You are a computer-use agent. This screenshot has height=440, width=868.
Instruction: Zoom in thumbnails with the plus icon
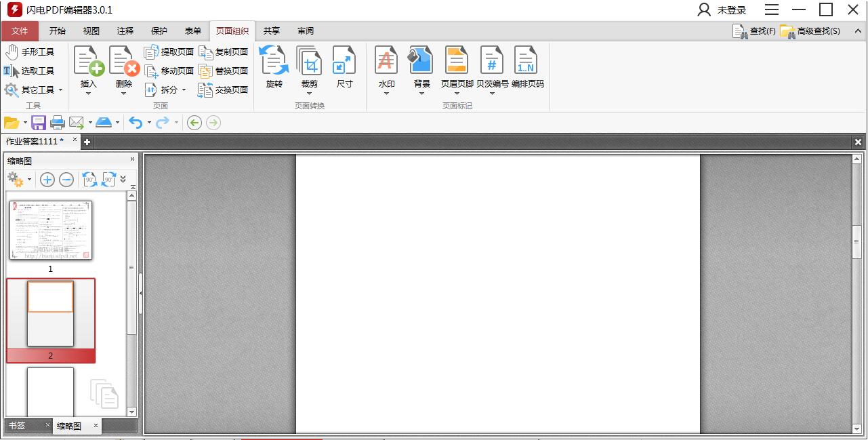(47, 180)
